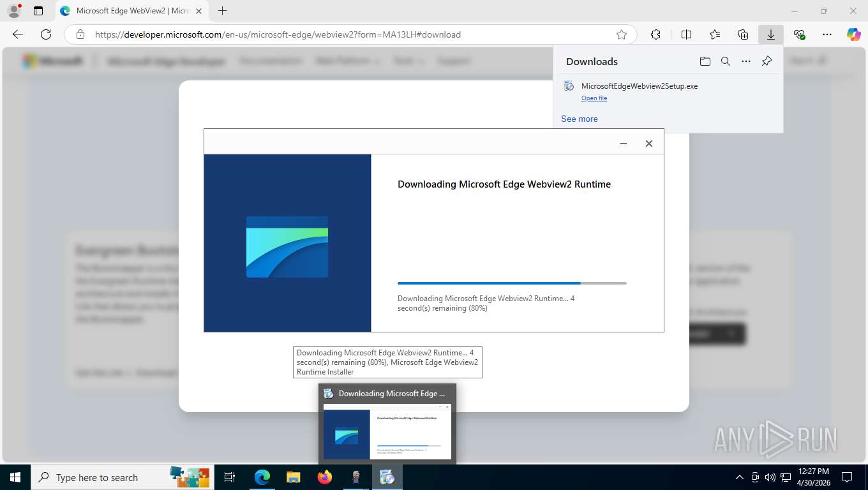868x490 pixels.
Task: Go back to the previous page
Action: coord(18,34)
